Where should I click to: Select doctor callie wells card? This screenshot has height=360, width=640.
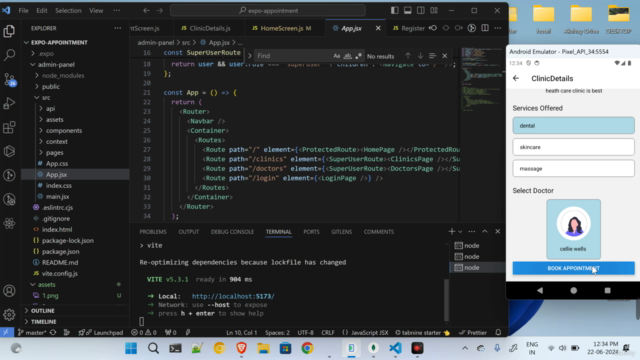point(573,229)
